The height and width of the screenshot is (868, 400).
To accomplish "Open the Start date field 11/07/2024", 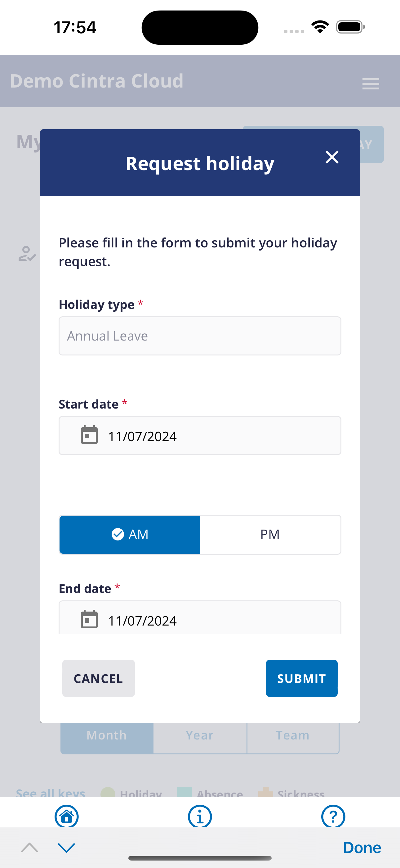I will pyautogui.click(x=200, y=436).
